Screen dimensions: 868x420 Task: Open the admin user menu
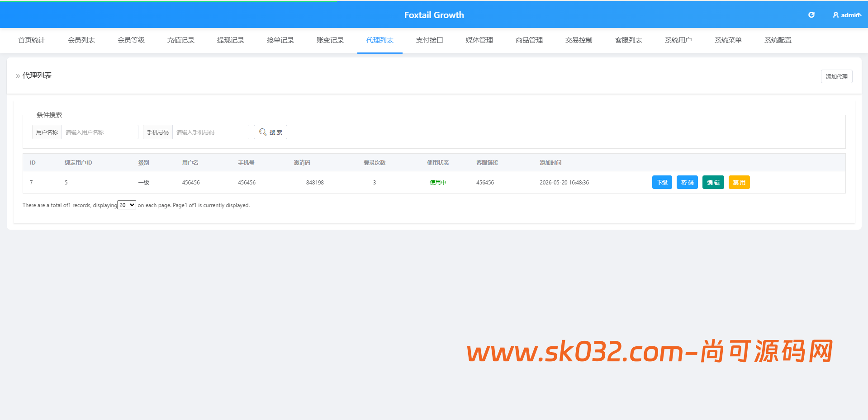tap(847, 15)
